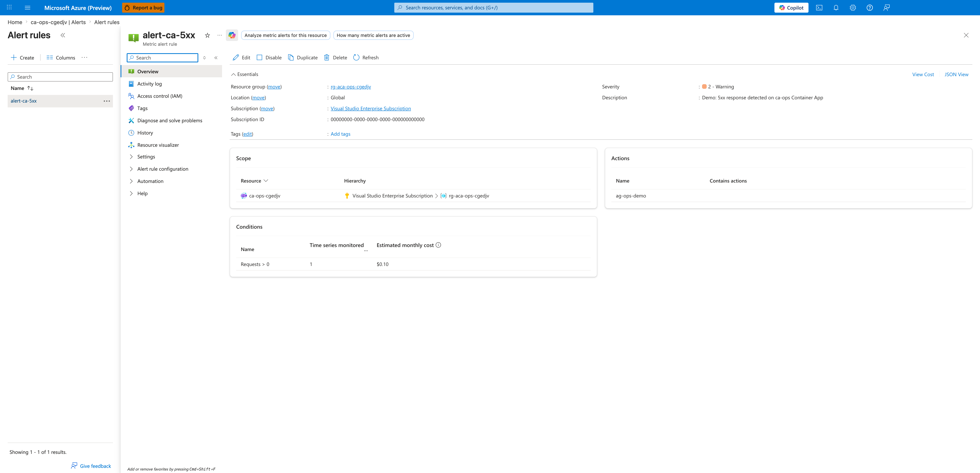Open portal settings gear
Viewport: 980px width, 473px height.
(853, 8)
